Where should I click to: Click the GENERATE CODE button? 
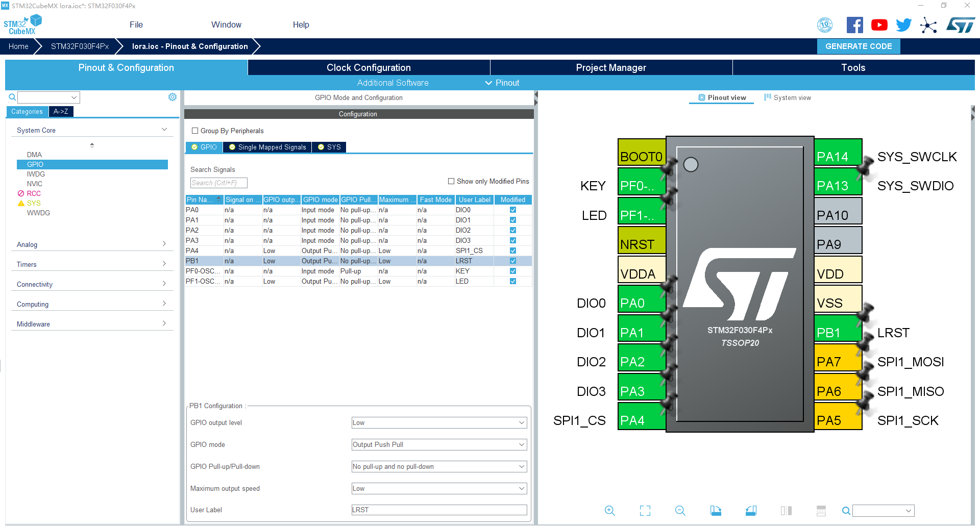pyautogui.click(x=859, y=46)
